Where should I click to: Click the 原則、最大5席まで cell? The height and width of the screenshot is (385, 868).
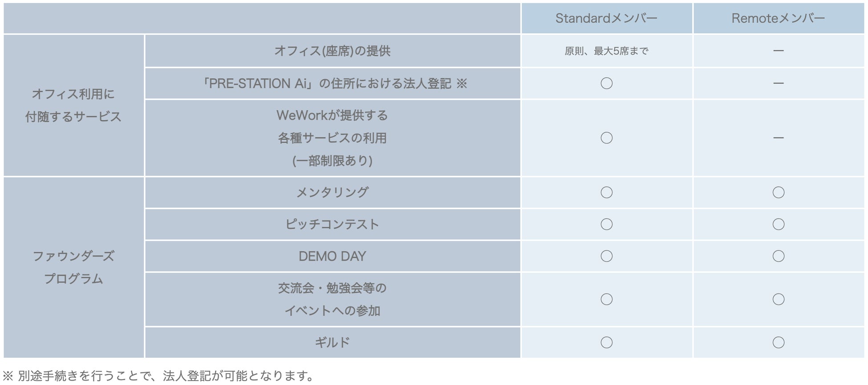(x=606, y=51)
